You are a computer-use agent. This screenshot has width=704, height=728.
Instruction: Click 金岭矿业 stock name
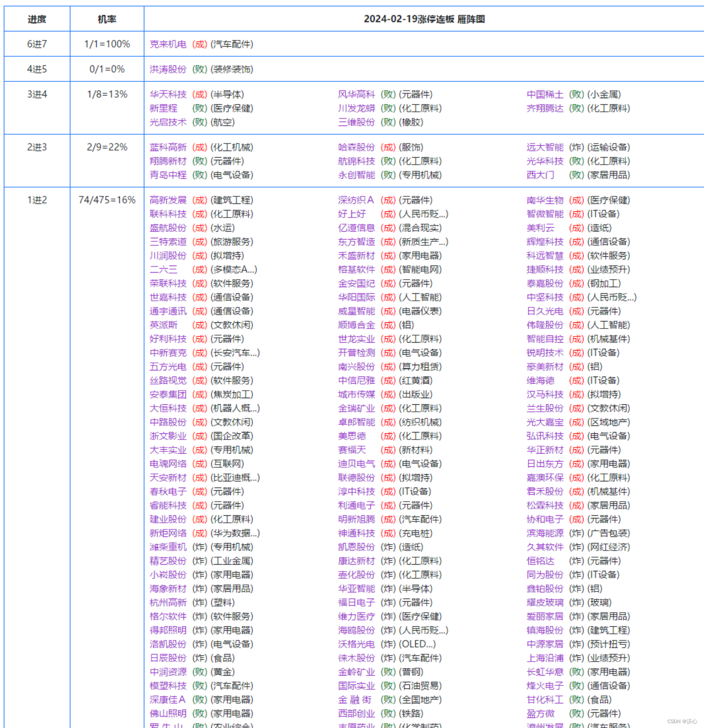[x=356, y=672]
